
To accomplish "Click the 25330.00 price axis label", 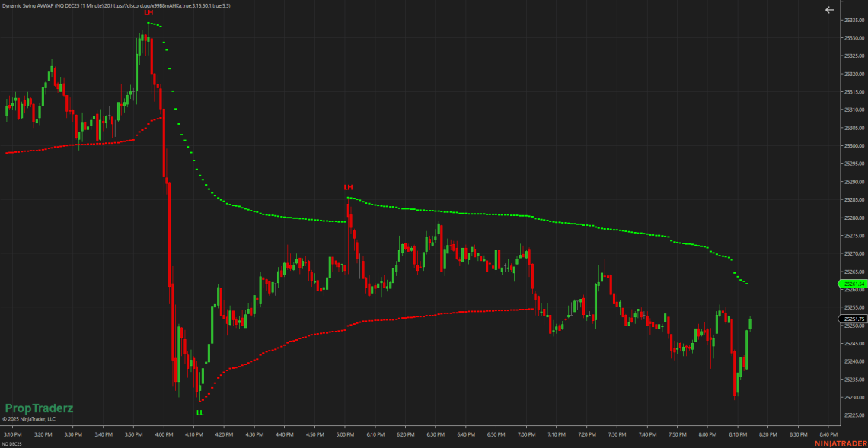I will coord(854,38).
